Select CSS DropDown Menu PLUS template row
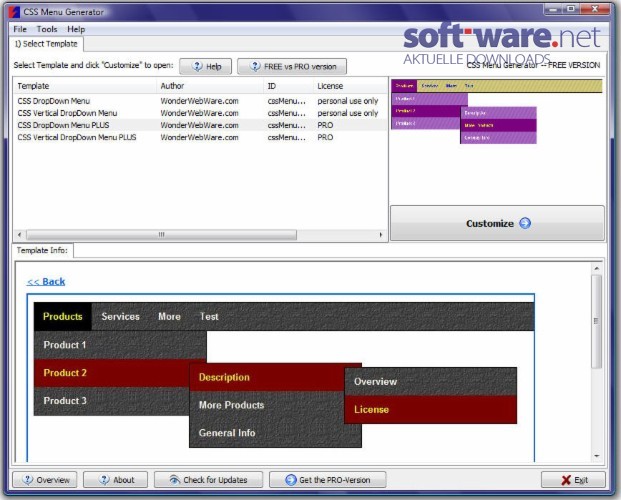The image size is (621, 500). point(200,125)
